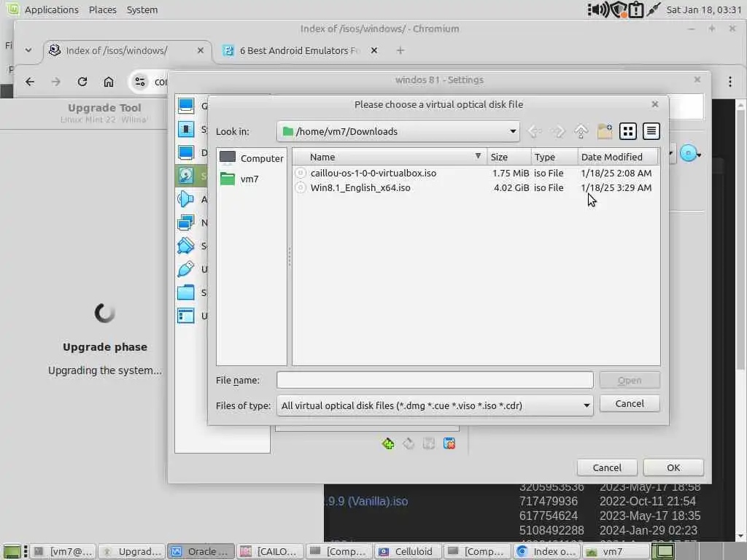Image resolution: width=747 pixels, height=560 pixels.
Task: Open the User Interface settings category icon
Action: tap(186, 316)
